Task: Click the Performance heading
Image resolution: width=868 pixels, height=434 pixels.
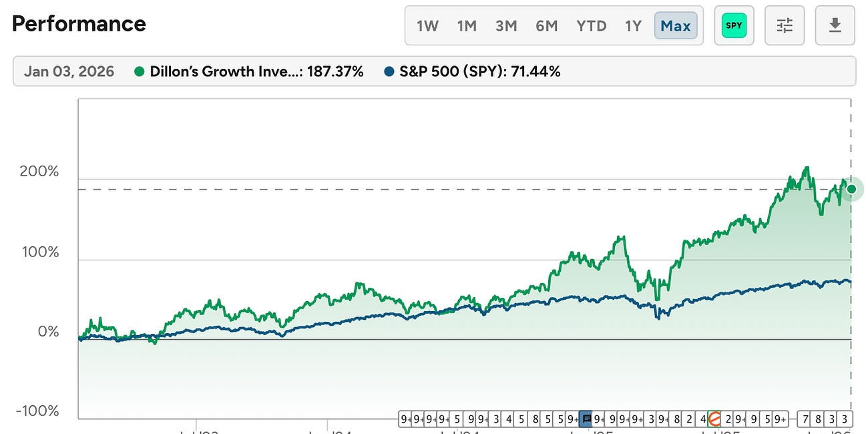Action: (79, 24)
